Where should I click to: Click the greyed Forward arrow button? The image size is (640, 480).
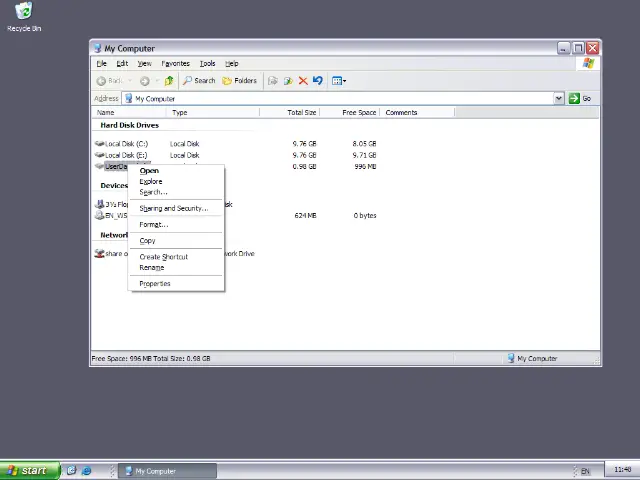(144, 81)
